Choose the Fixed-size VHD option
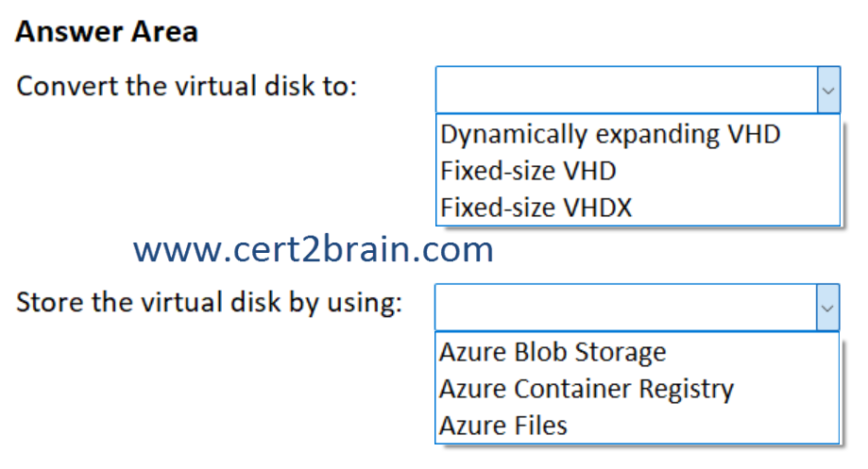Viewport: 868px width, 469px height. tap(528, 171)
